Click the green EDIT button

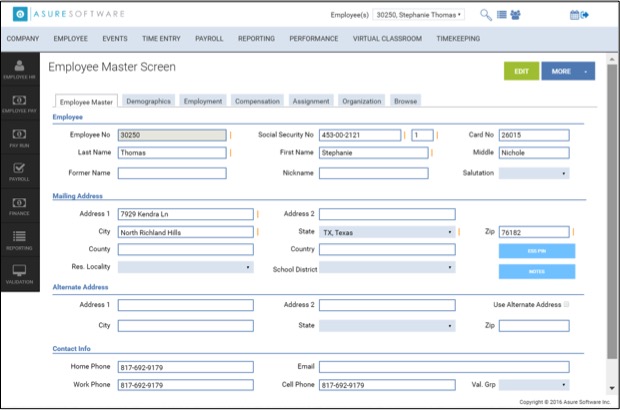521,72
